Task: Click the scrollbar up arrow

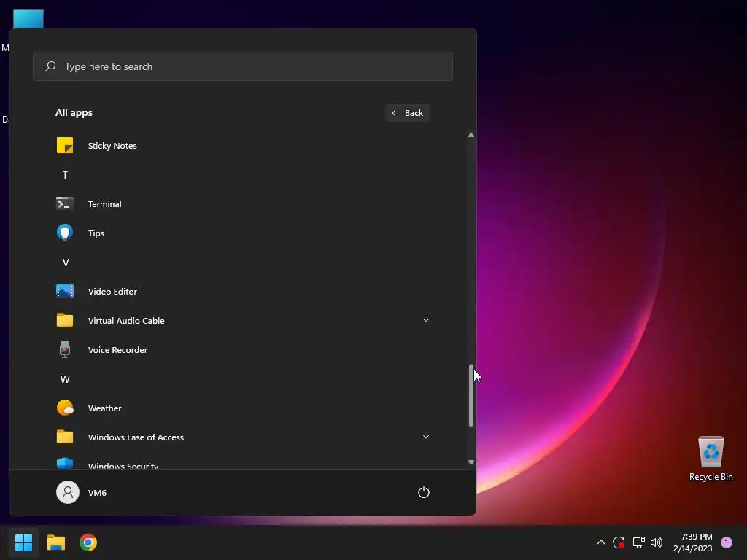Action: tap(471, 135)
